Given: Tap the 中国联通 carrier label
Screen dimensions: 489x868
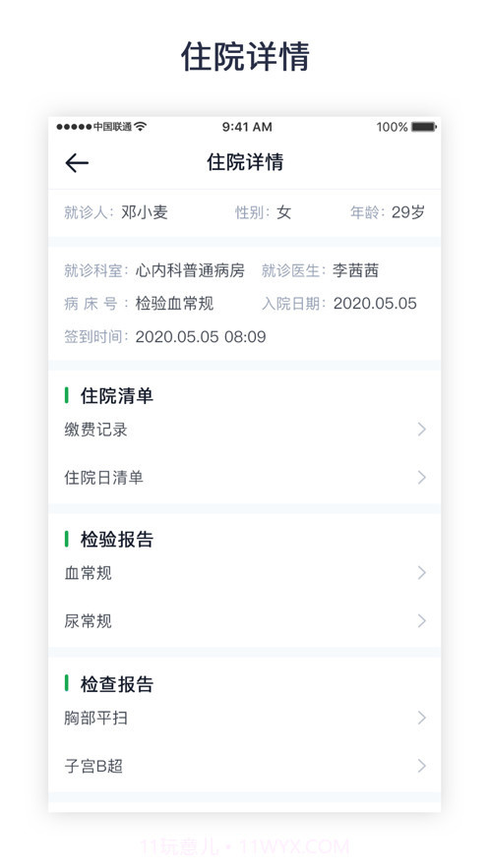Looking at the screenshot, I should click(112, 127).
